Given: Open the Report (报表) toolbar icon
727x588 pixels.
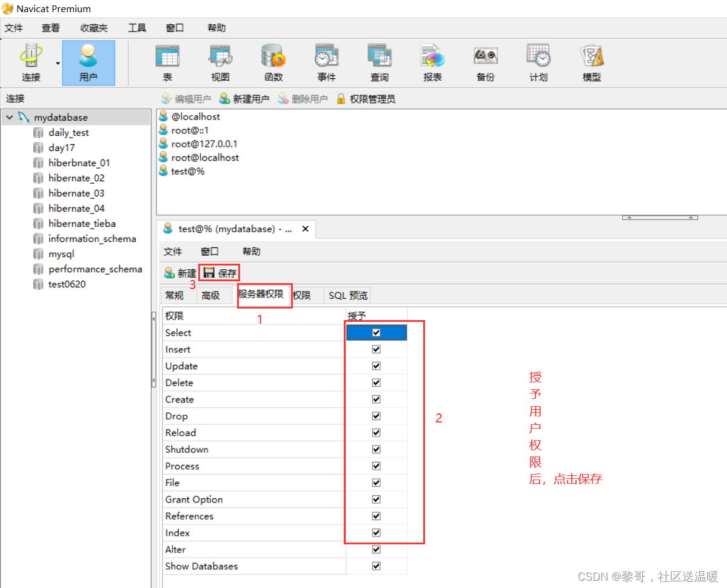Looking at the screenshot, I should (x=432, y=62).
